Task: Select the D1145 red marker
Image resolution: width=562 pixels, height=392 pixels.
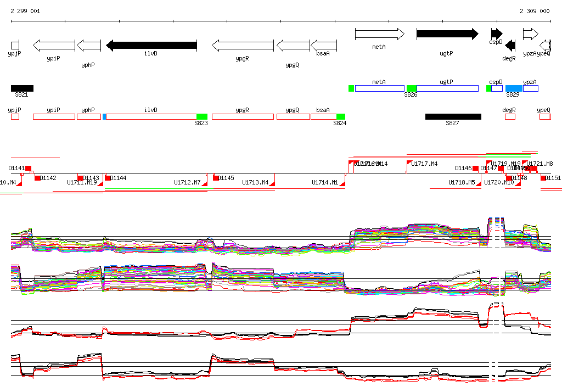Action: click(x=216, y=178)
